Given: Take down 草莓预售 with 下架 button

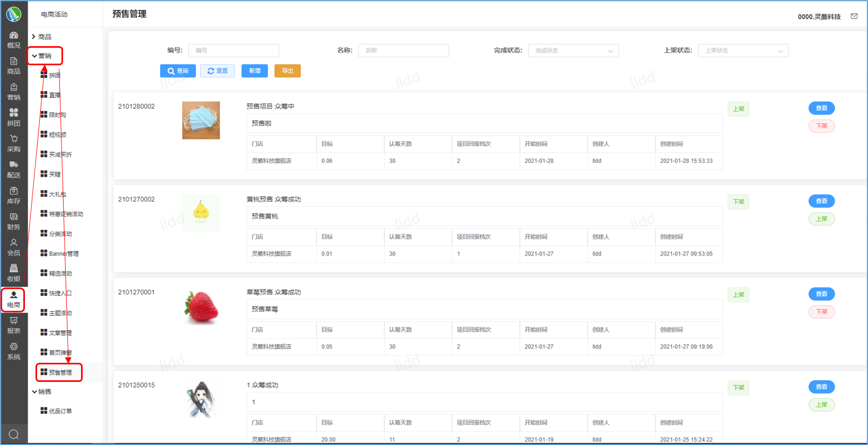Looking at the screenshot, I should click(x=821, y=312).
